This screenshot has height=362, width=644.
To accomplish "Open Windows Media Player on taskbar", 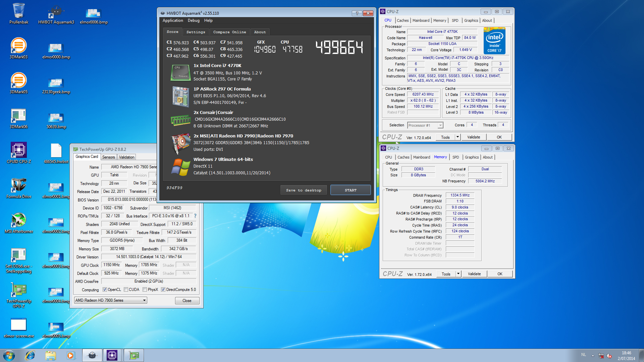I will [x=71, y=355].
